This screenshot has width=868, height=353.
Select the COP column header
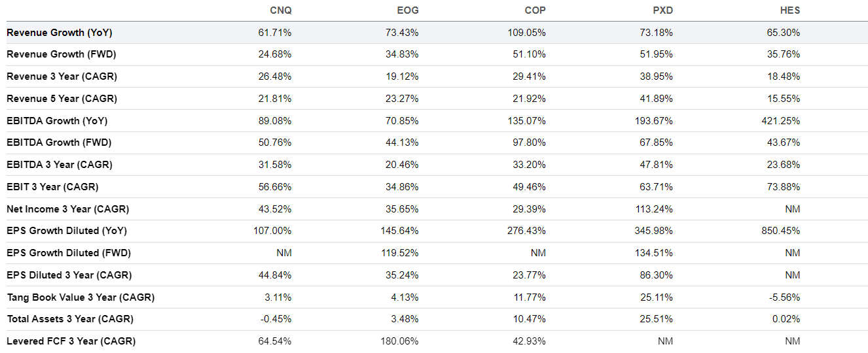click(535, 10)
